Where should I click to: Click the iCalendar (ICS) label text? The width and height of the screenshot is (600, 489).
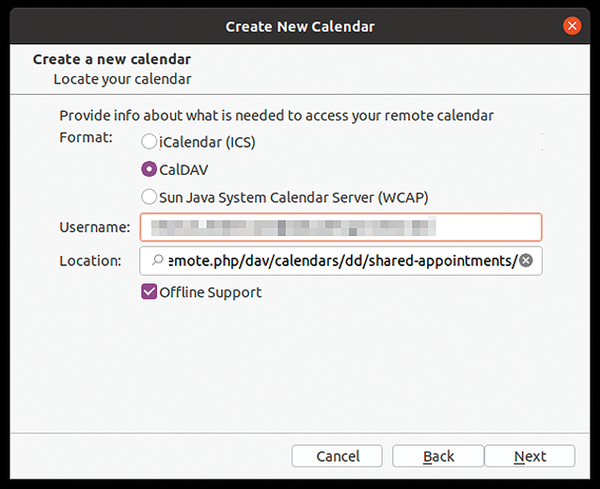[x=207, y=142]
